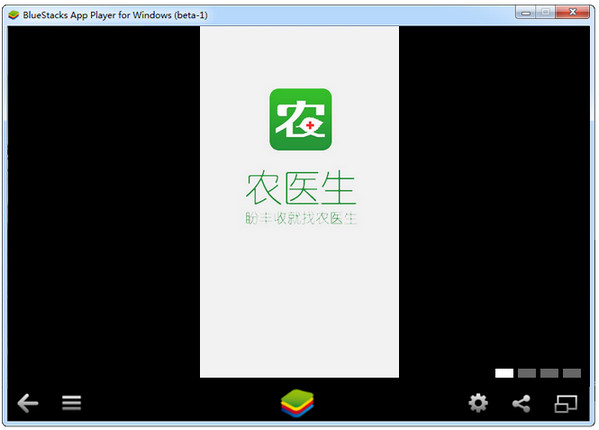Select the first white page indicator
Viewport: 599px width, 430px height.
point(504,373)
